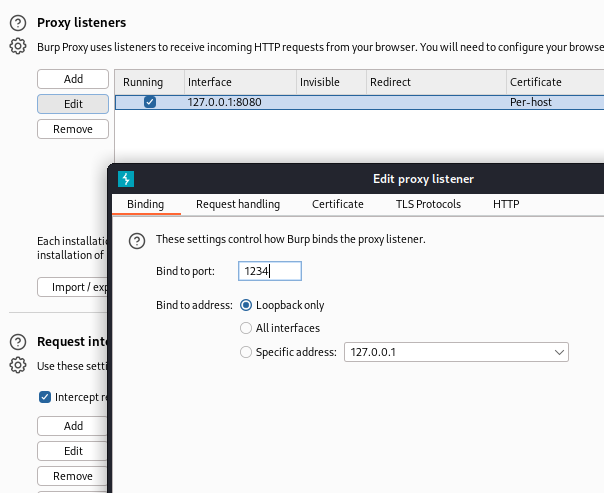Viewport: 604px width, 493px height.
Task: Switch to the Binding tab
Action: point(146,204)
